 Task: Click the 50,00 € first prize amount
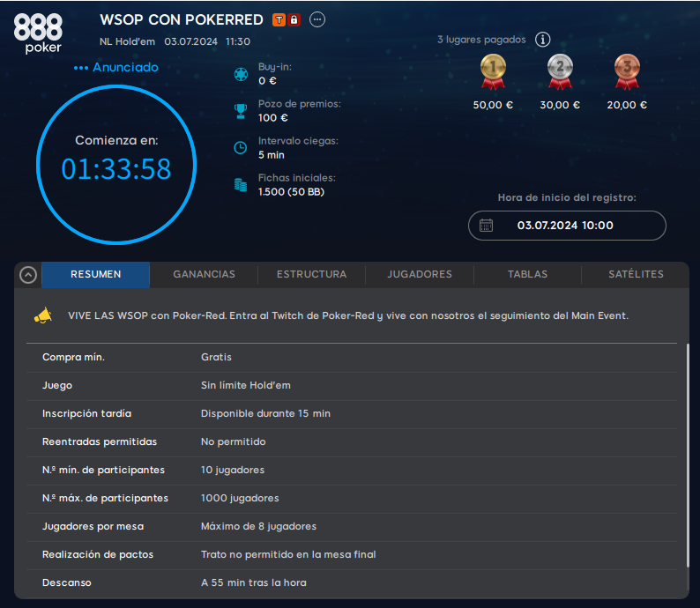pyautogui.click(x=493, y=105)
